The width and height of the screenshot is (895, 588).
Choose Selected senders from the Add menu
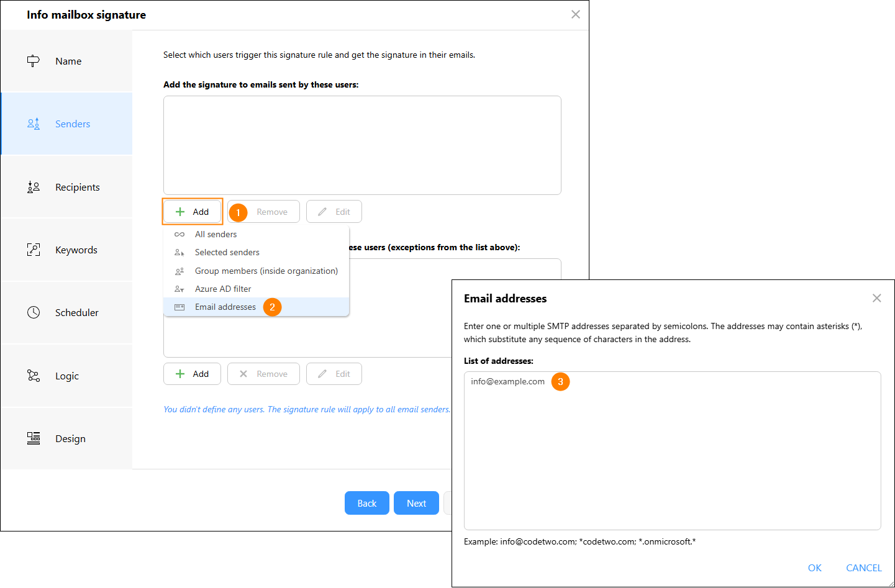point(256,252)
